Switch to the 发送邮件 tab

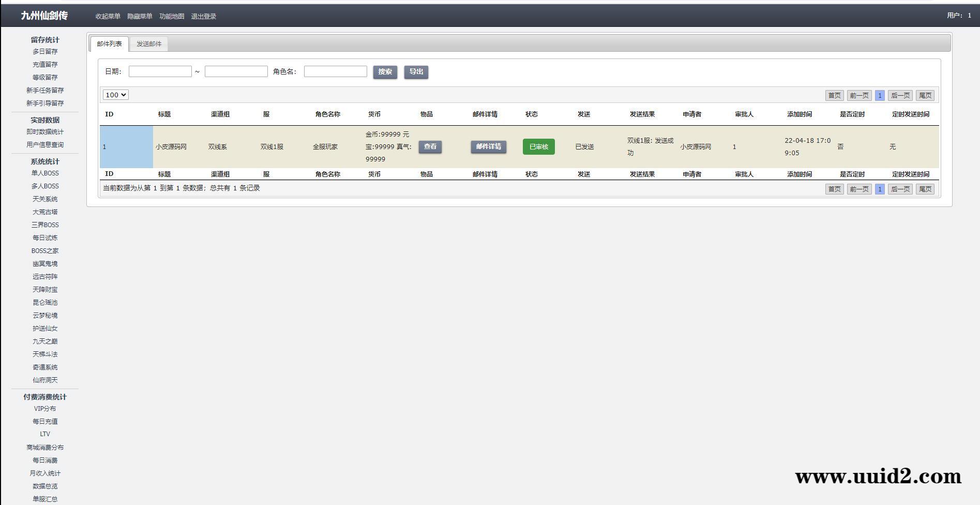coord(149,44)
